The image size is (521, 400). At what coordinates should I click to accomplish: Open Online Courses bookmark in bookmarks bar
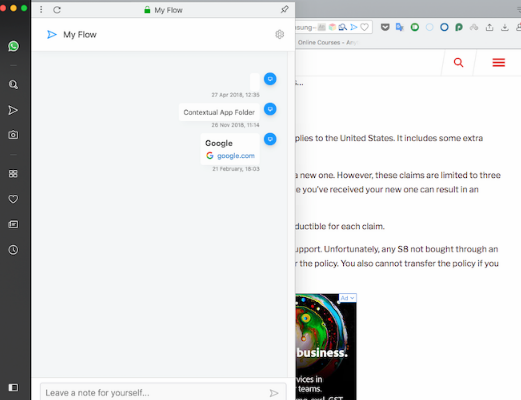[x=327, y=42]
